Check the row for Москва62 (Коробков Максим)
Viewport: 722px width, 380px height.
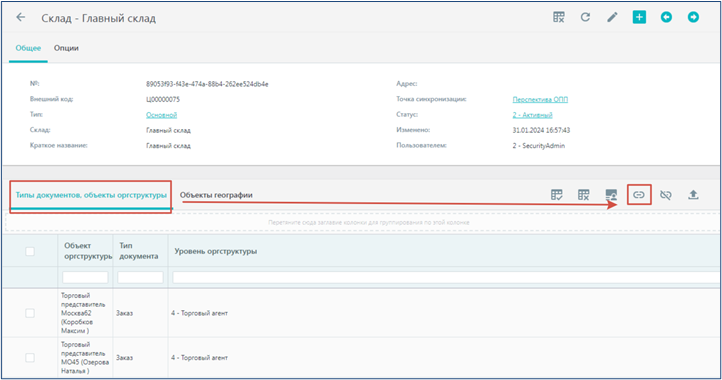[x=30, y=313]
